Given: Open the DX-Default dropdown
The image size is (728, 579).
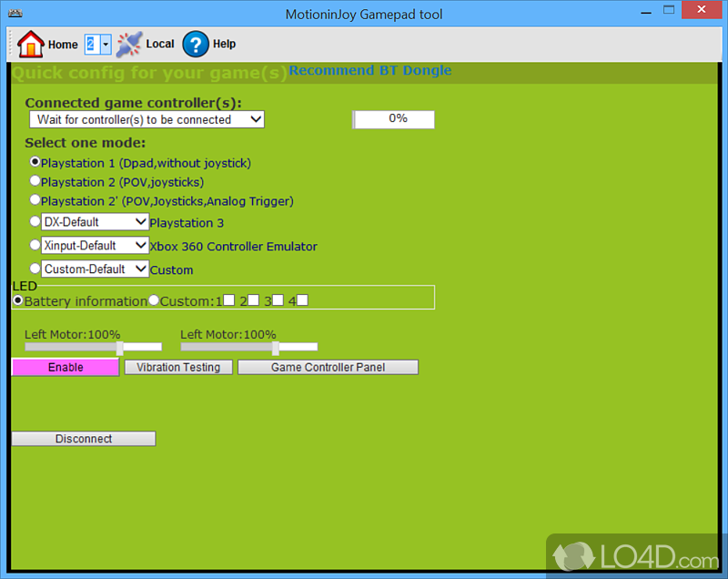Looking at the screenshot, I should (x=95, y=222).
